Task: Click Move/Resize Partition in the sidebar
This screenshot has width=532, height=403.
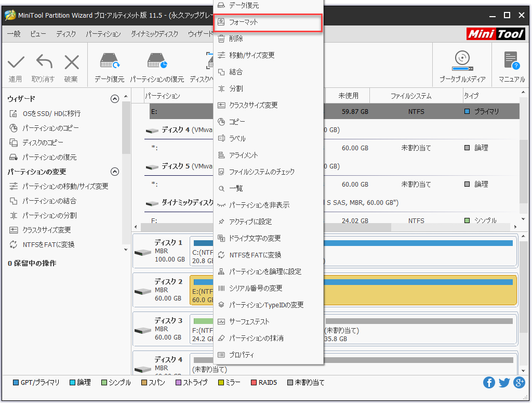Action: [59, 186]
